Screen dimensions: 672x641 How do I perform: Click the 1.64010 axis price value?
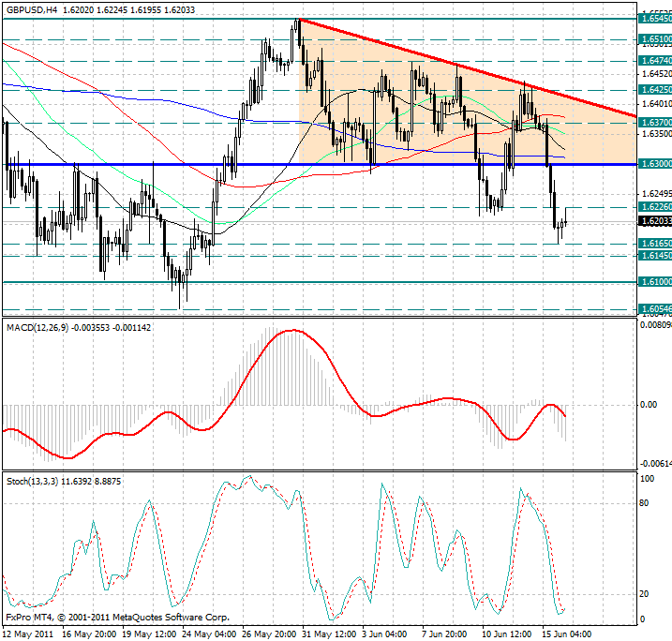click(x=657, y=104)
